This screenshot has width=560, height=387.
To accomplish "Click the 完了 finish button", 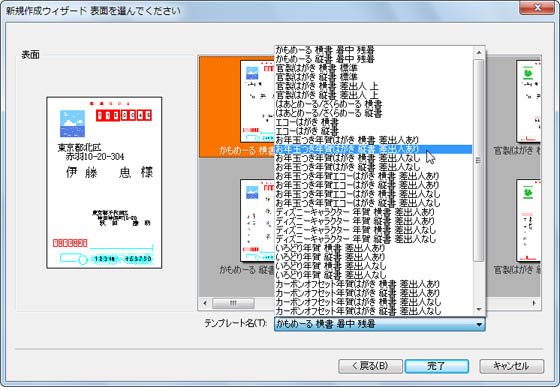I will point(437,366).
